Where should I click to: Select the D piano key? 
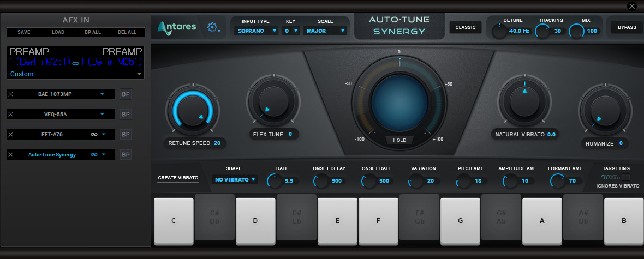pyautogui.click(x=255, y=221)
